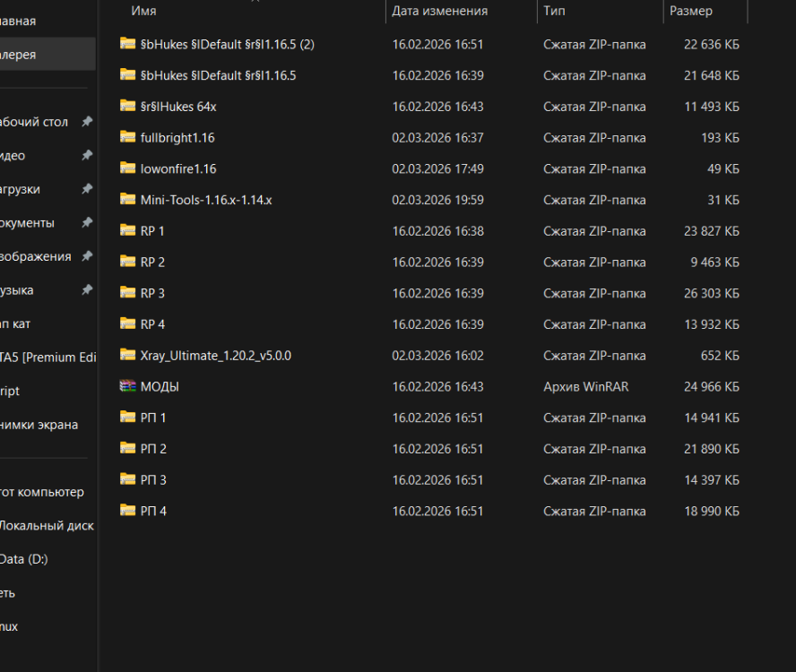
Task: Click pin icon beside Загрузки
Action: point(87,189)
